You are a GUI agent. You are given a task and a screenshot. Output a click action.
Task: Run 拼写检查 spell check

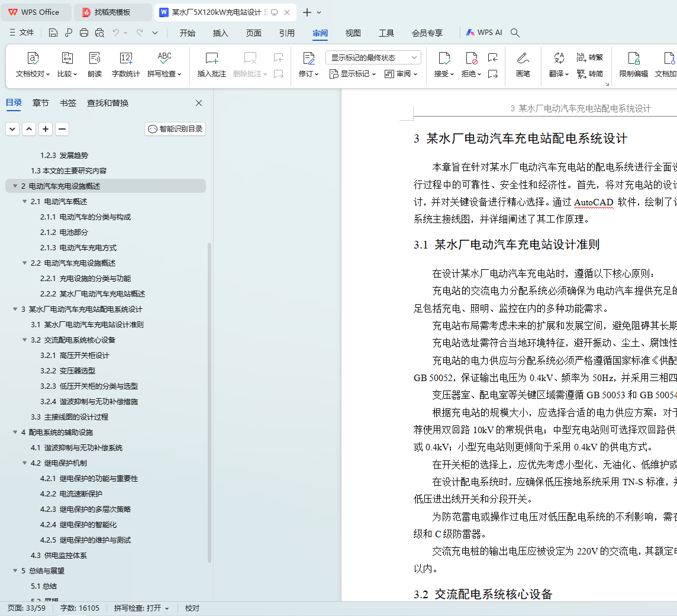click(x=164, y=64)
